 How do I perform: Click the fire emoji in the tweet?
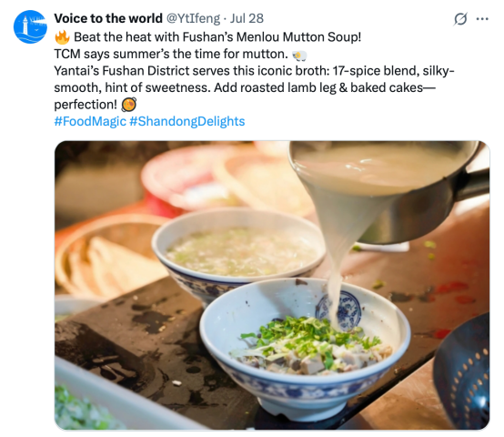click(x=62, y=37)
